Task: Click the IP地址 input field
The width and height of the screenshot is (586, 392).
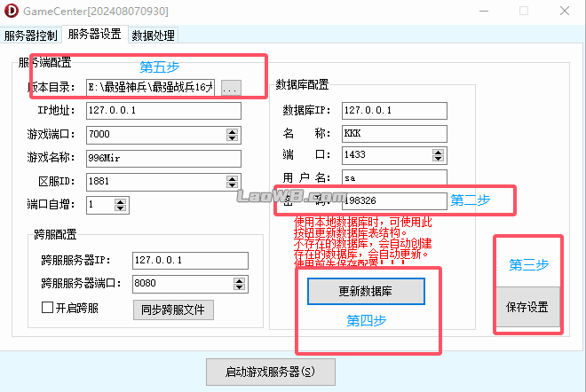Action: (x=163, y=111)
